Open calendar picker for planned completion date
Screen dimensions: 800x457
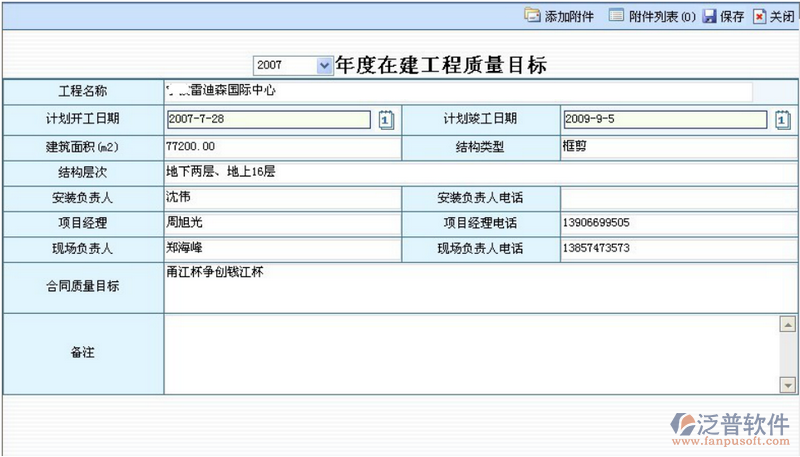[x=783, y=120]
